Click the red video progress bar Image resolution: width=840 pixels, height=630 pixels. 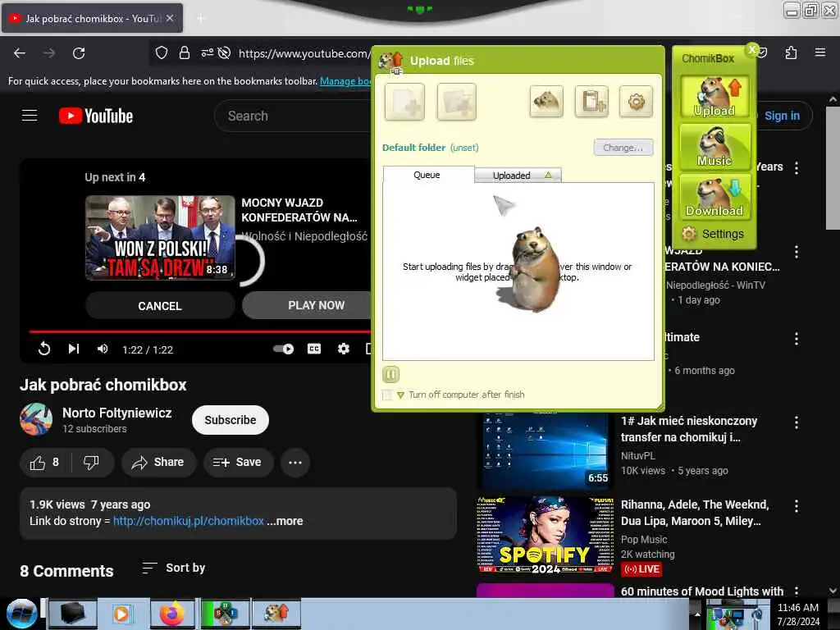pos(200,331)
